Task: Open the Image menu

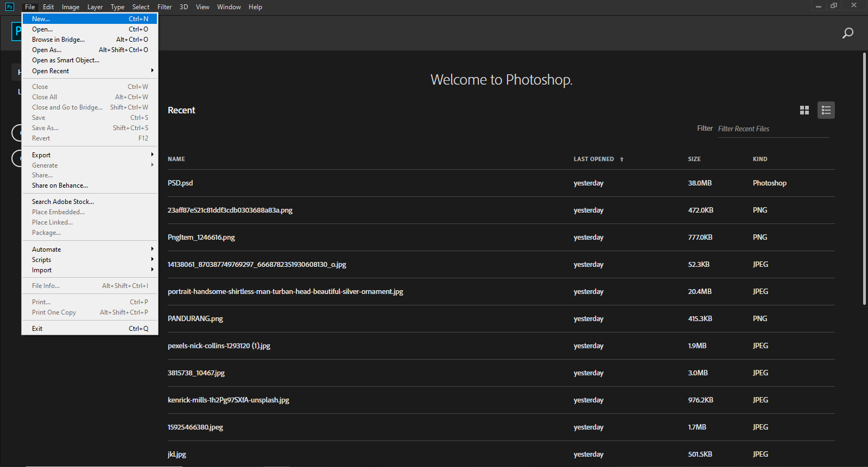Action: coord(71,7)
